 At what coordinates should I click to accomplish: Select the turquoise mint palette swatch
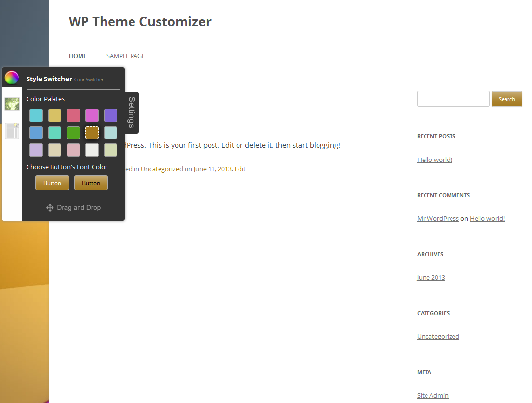[54, 133]
